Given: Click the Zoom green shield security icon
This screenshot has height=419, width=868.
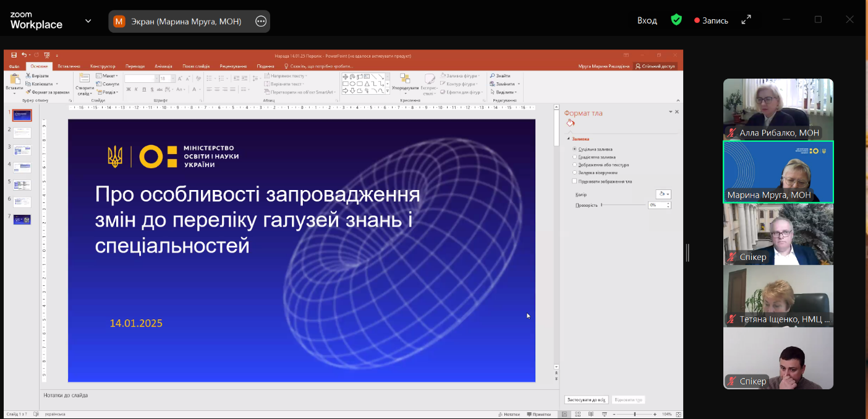Looking at the screenshot, I should pyautogui.click(x=676, y=20).
